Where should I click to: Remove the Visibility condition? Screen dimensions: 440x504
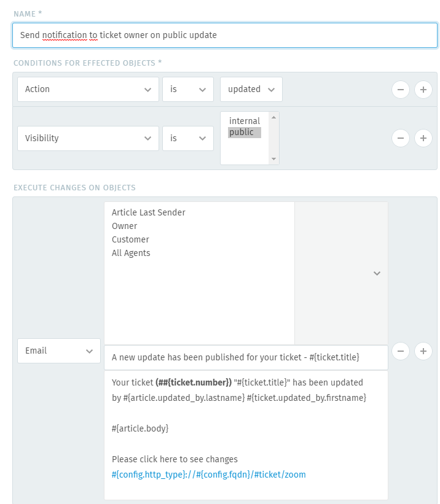401,138
